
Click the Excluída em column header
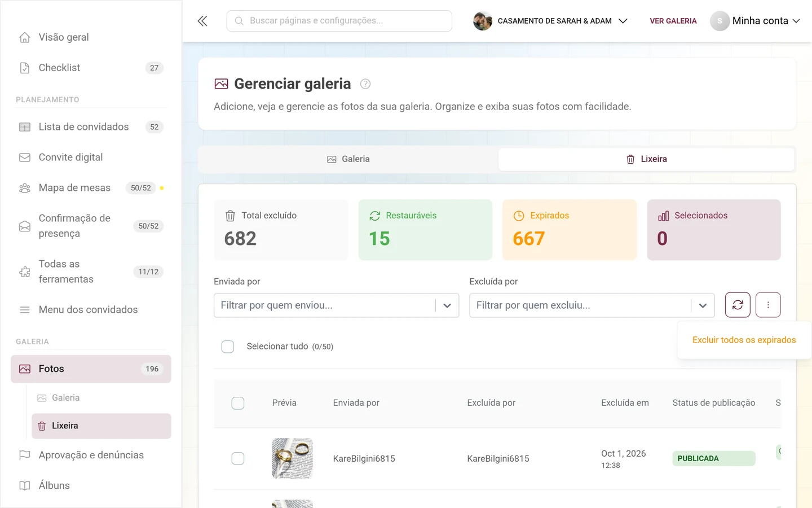625,403
